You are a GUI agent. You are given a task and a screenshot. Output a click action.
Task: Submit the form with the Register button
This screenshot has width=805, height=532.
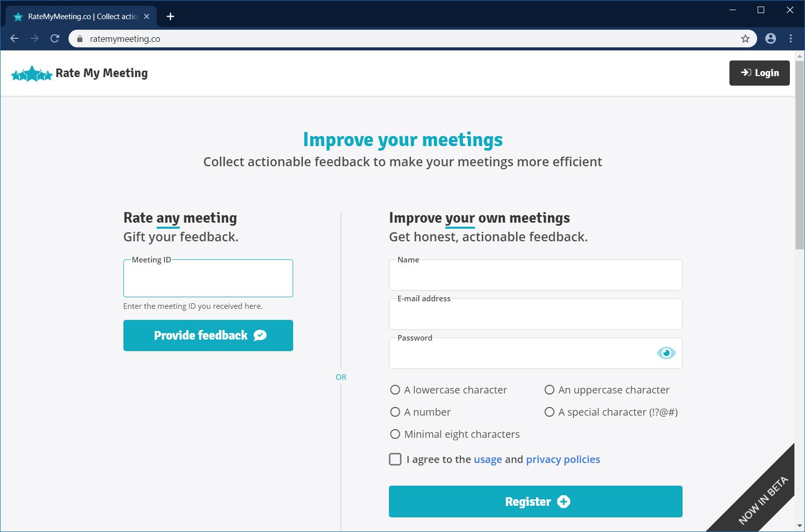point(535,502)
